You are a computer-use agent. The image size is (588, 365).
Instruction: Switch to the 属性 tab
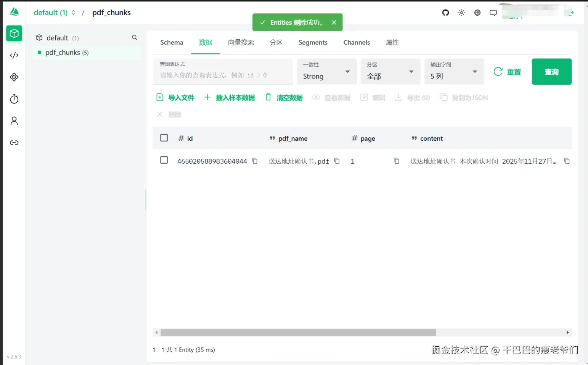(x=392, y=42)
